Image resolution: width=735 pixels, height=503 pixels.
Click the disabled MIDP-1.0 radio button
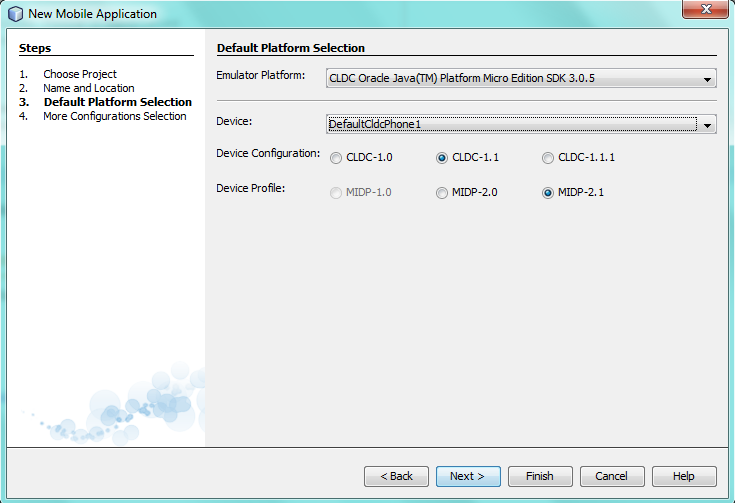click(336, 193)
